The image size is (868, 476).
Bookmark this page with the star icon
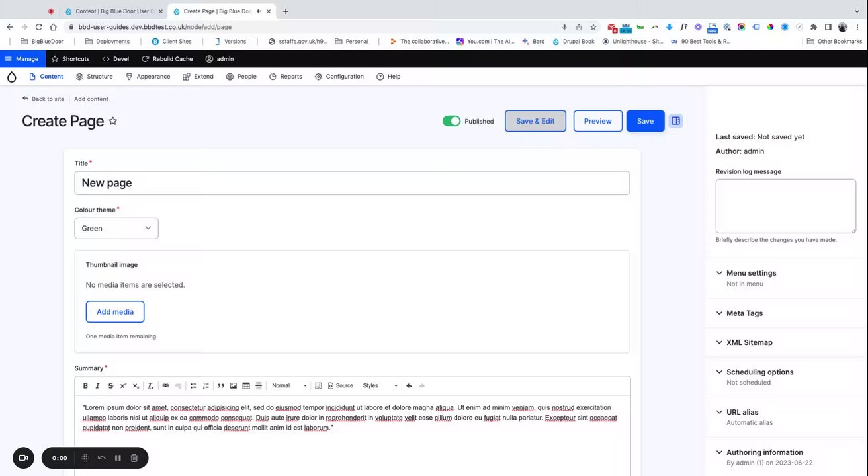coord(593,27)
